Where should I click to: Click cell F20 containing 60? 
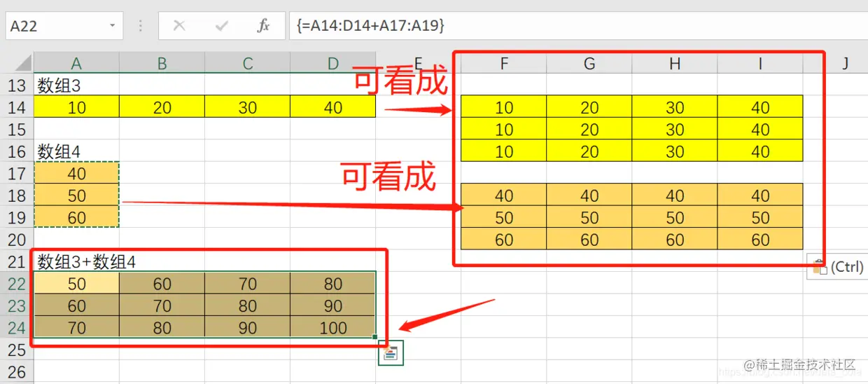click(x=504, y=240)
